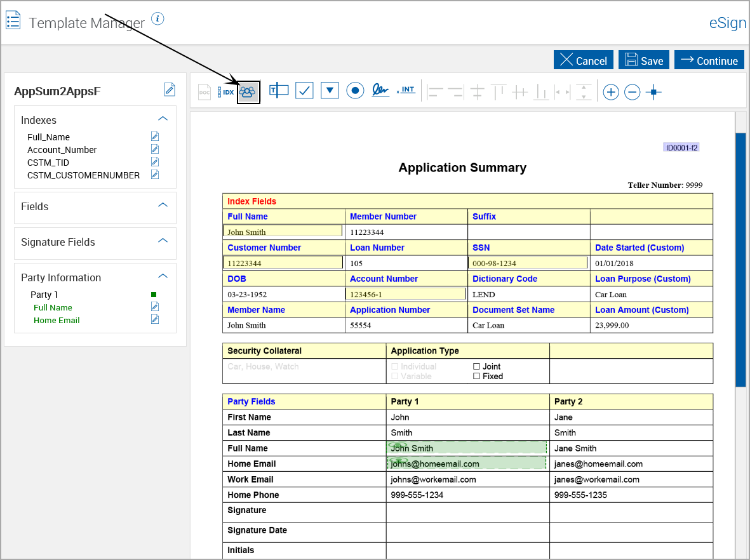Select the INT initials field tool
Viewport: 750px width, 560px height.
point(406,90)
